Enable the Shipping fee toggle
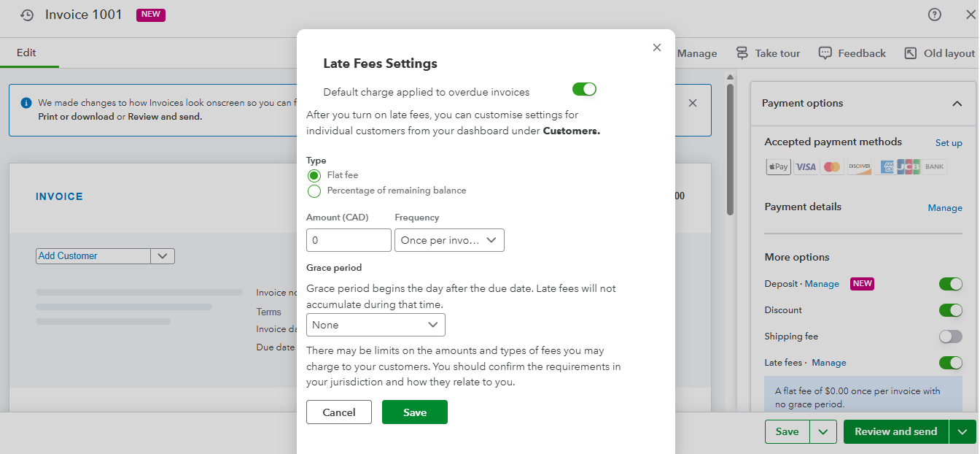 (950, 336)
